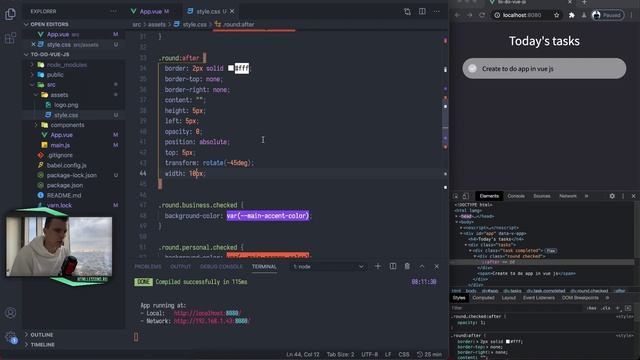640x360 pixels.
Task: Open package.json in the file explorer
Action: (x=65, y=185)
